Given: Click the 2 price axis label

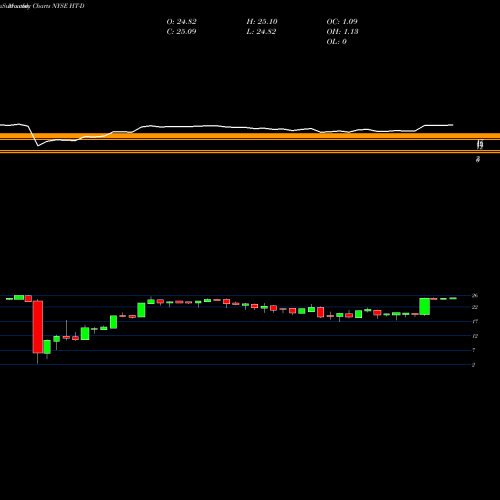Looking at the screenshot, I should coord(473,365).
